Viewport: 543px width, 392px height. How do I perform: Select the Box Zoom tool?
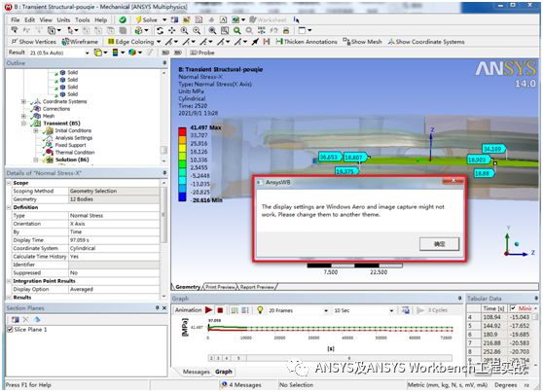pyautogui.click(x=197, y=30)
